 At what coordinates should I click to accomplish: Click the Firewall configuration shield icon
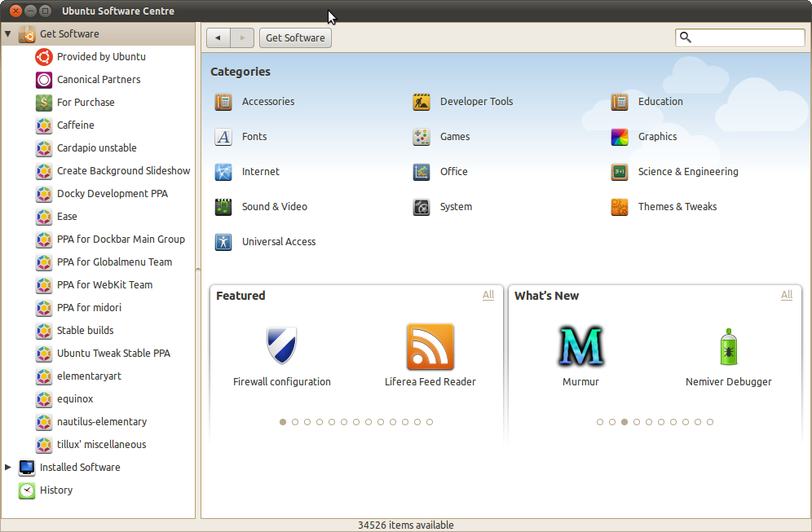pos(282,345)
